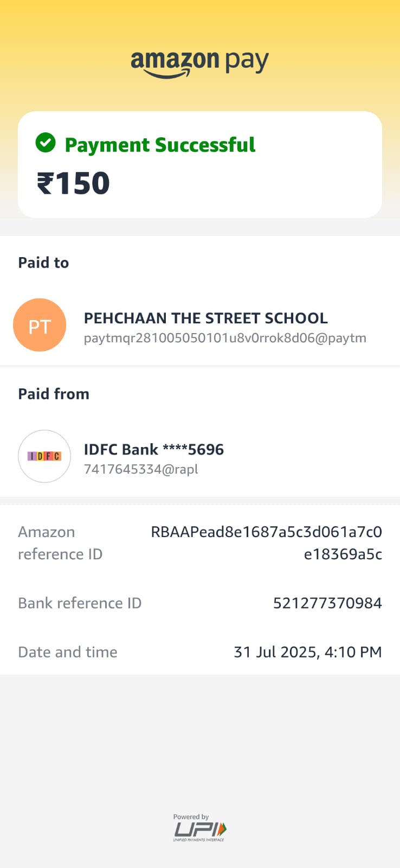
Task: Click the Date and time label
Action: (68, 652)
